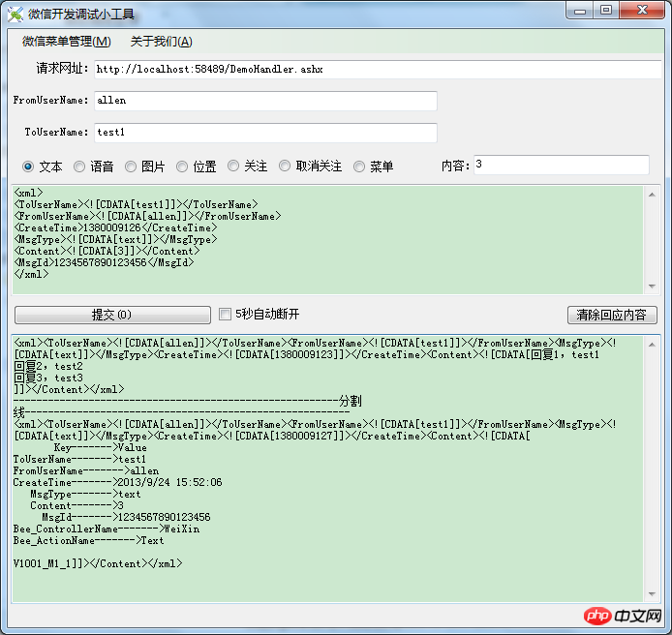This screenshot has width=672, height=635.
Task: Click the <MsgId>1234567890123456 line in request XML
Action: click(104, 262)
